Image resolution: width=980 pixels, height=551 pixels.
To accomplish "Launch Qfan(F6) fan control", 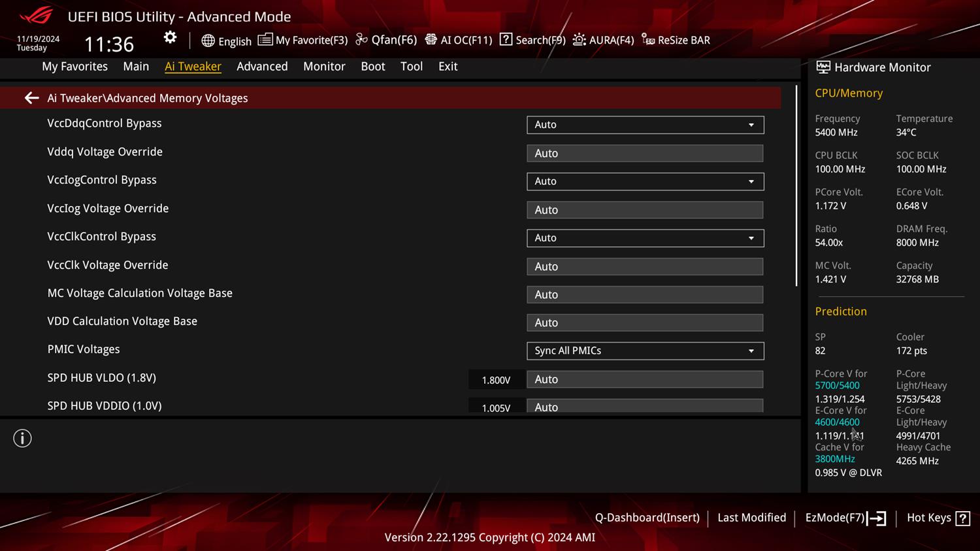I will (361, 40).
